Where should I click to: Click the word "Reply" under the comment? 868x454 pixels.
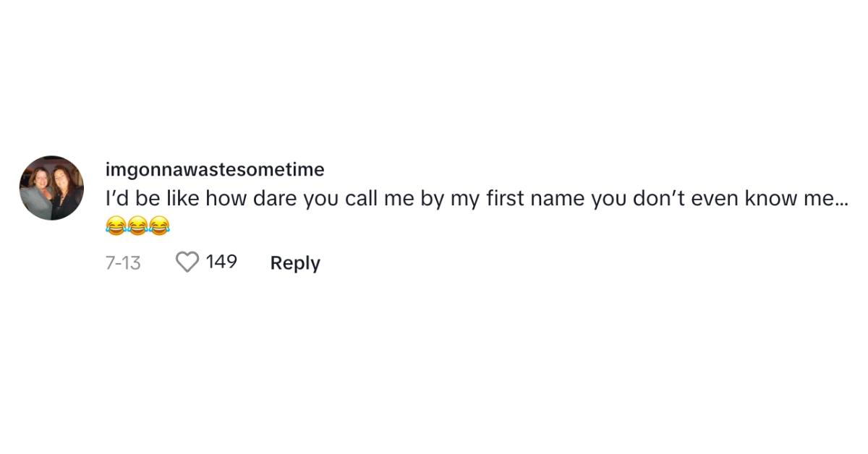tap(295, 263)
